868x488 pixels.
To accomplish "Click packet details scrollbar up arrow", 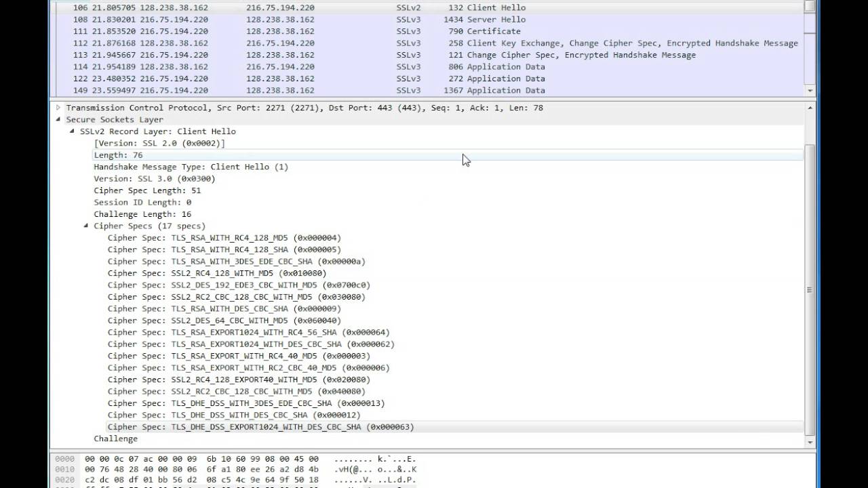I will point(810,108).
